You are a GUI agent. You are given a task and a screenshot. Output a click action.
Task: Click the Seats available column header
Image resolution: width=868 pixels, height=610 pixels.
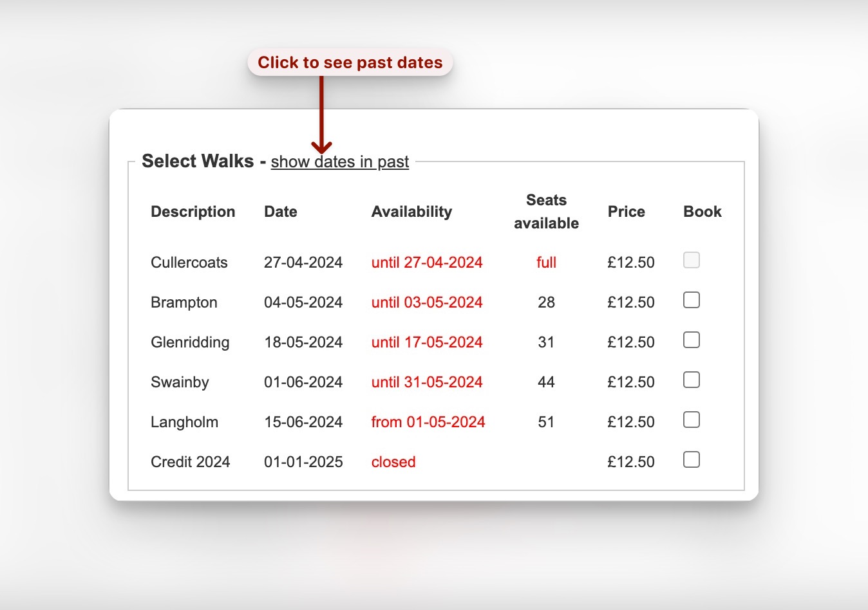pyautogui.click(x=546, y=212)
